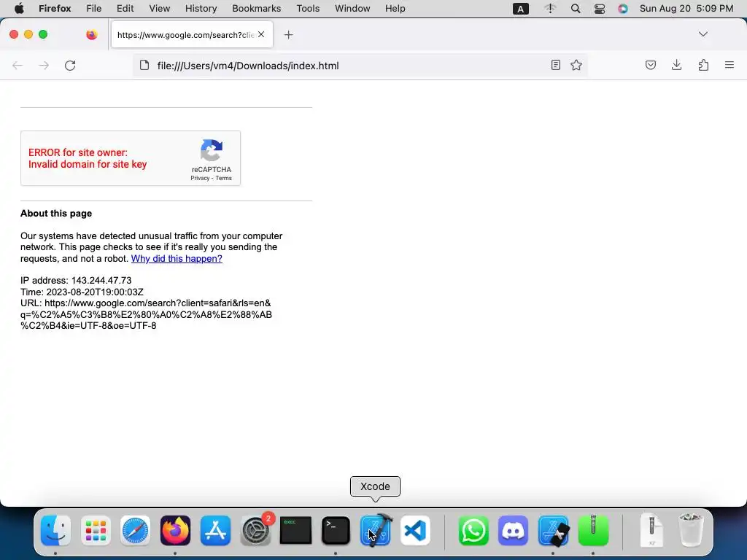
Task: Open Firefox hamburger application menu
Action: click(729, 65)
